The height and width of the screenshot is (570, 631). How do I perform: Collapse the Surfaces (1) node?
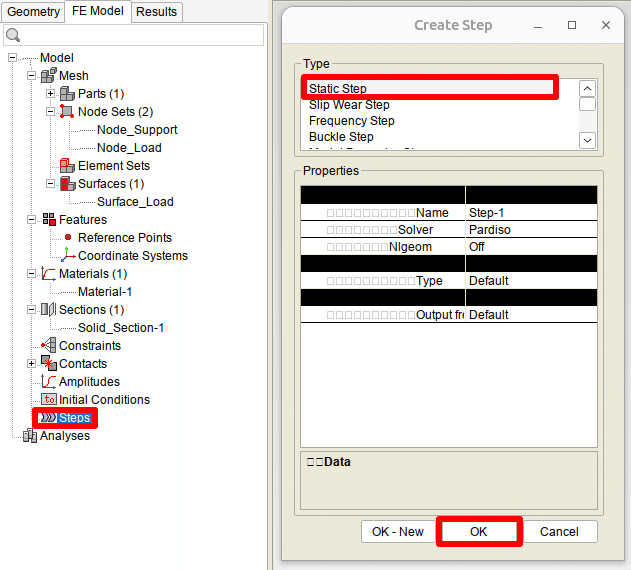coord(50,184)
